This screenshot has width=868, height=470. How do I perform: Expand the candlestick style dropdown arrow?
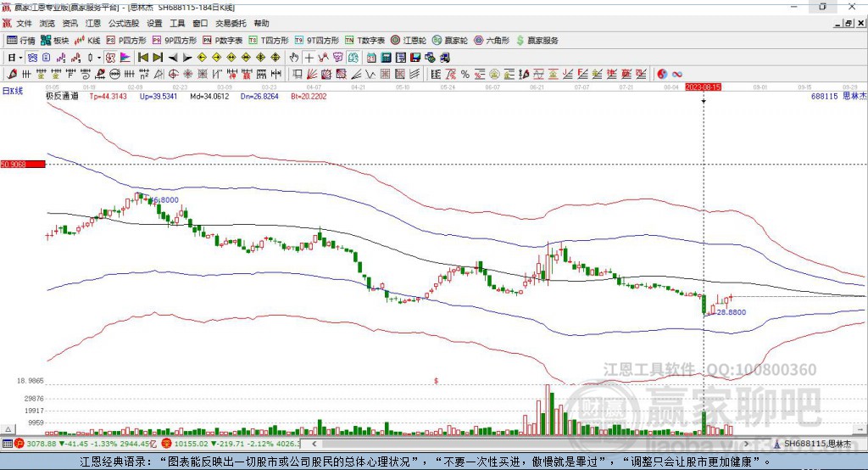[x=99, y=58]
